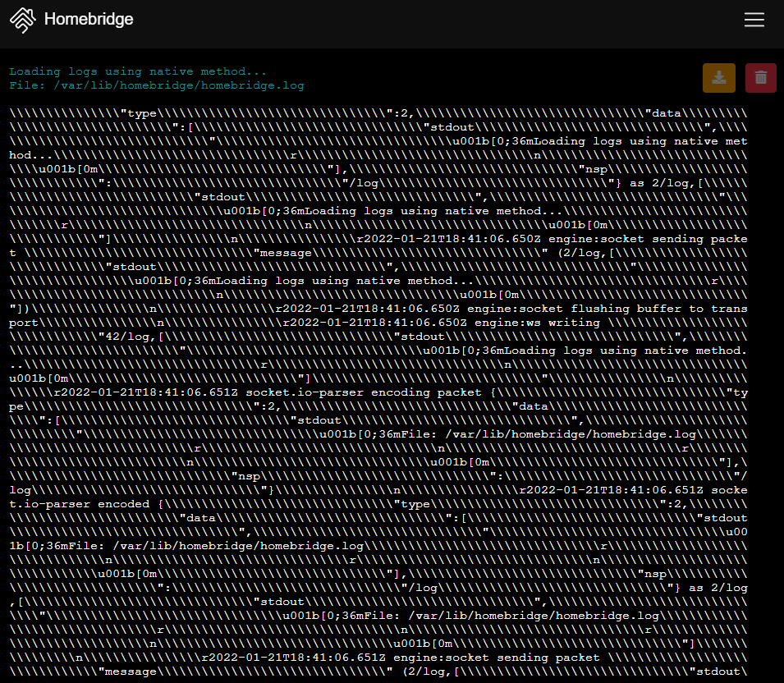Click the "engine:ws writing" log text

(537, 323)
